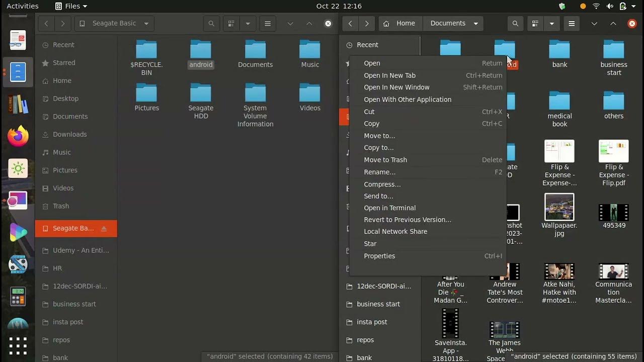This screenshot has height=362, width=644.
Task: Select Move to Trash
Action: coord(428,160)
